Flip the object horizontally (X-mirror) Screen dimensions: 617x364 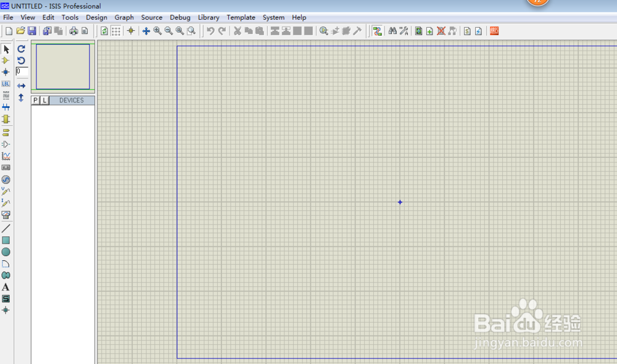pos(21,86)
